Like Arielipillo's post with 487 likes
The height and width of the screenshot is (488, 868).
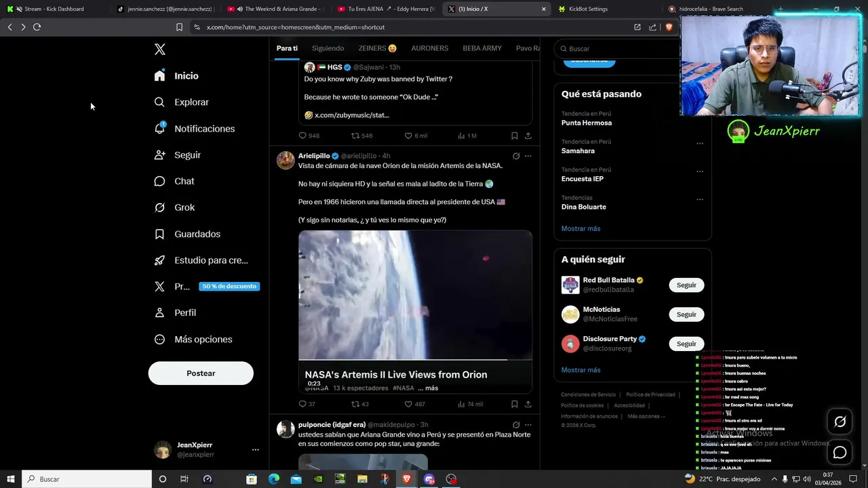[x=414, y=404]
